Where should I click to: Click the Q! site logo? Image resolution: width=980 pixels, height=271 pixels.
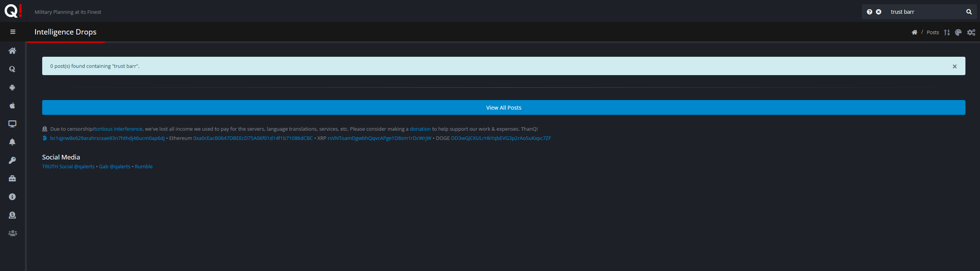pyautogui.click(x=13, y=11)
